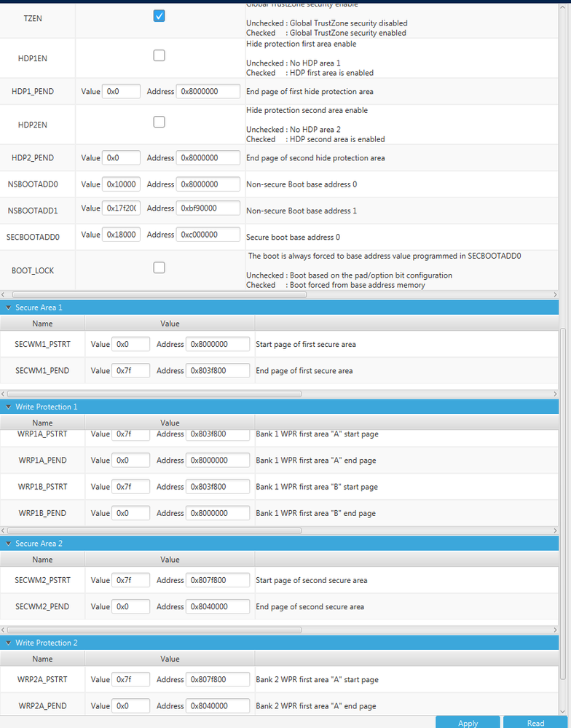
Task: Click Value column header in Write Protection 1
Action: point(170,423)
